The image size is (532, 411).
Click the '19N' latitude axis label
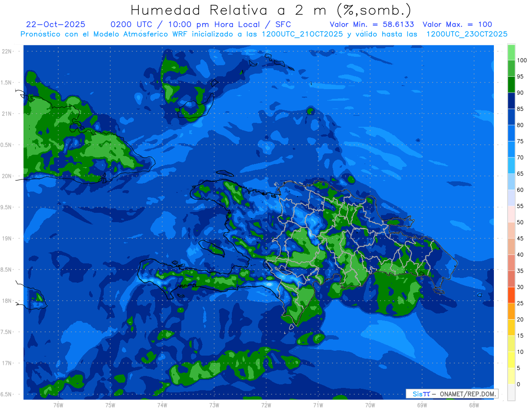[x=6, y=239]
